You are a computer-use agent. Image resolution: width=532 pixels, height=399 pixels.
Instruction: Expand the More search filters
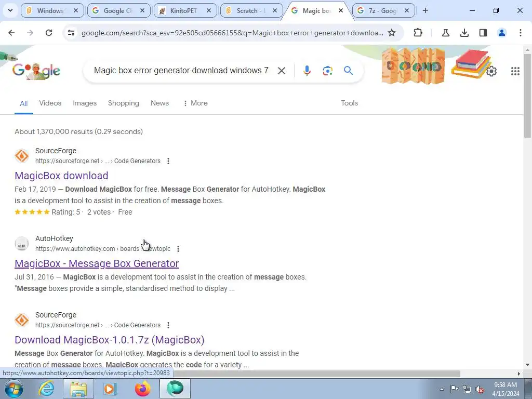(x=195, y=103)
